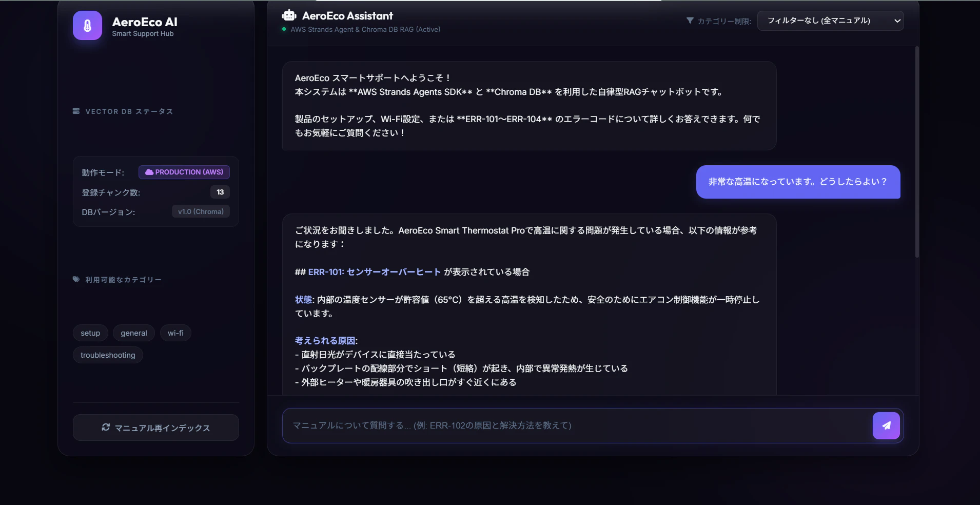Select the wi-fi category chip
The width and height of the screenshot is (980, 505).
(175, 333)
